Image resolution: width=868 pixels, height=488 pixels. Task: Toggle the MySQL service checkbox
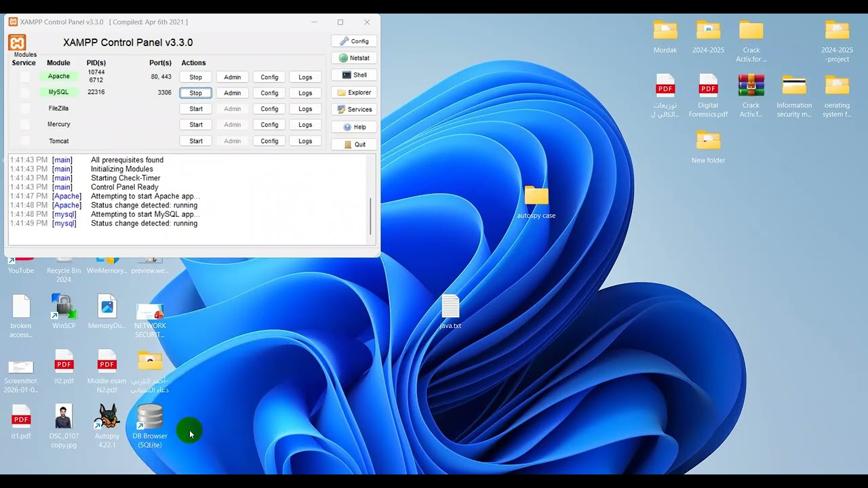click(25, 92)
